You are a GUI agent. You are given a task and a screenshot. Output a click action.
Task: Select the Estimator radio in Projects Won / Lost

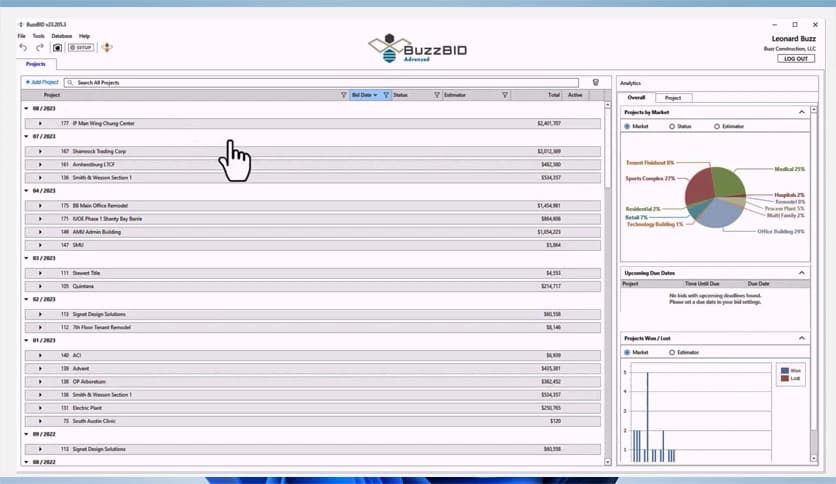(x=672, y=352)
